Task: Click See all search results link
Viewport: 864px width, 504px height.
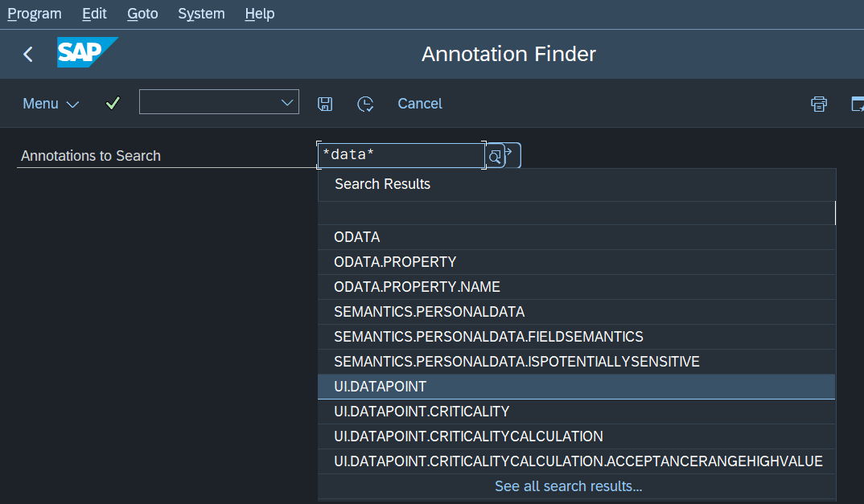Action: point(568,486)
